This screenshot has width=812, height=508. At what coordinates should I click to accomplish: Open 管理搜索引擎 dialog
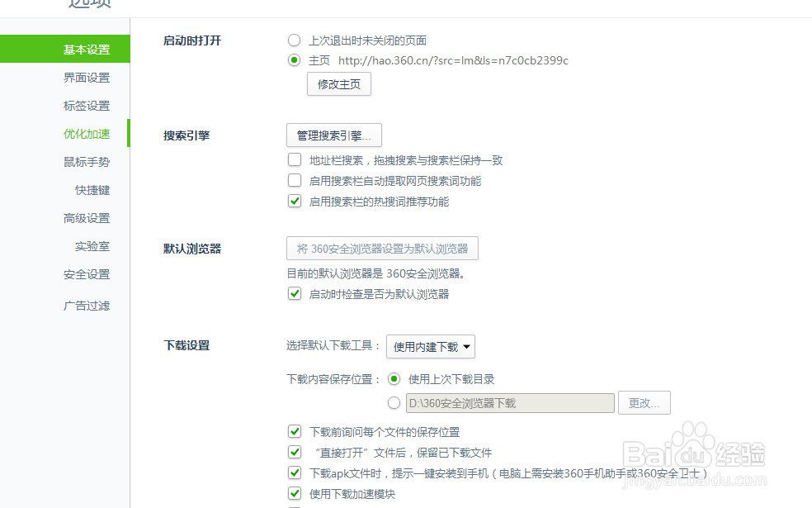click(x=334, y=135)
